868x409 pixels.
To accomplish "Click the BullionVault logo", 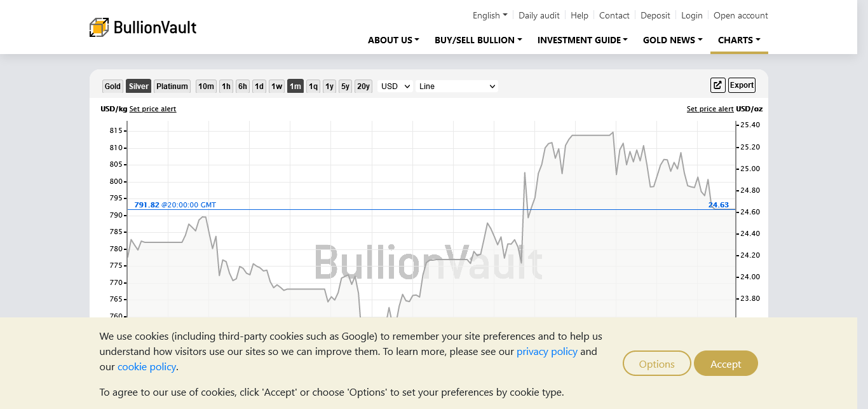I will [x=143, y=27].
